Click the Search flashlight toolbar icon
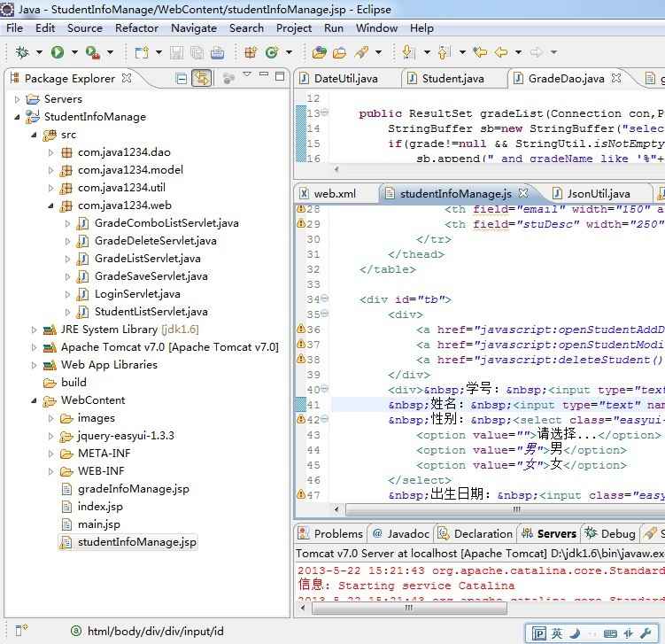 361,52
